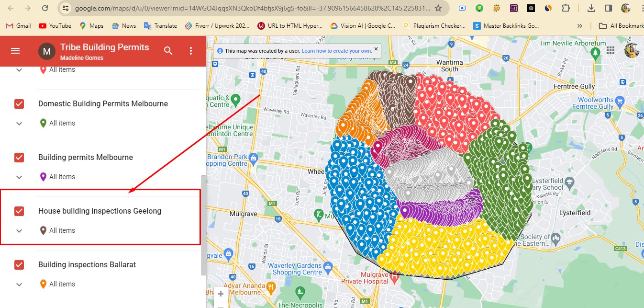Viewport: 644px width, 308px height.
Task: Open the three-dot options menu in sidebar header
Action: point(191,51)
